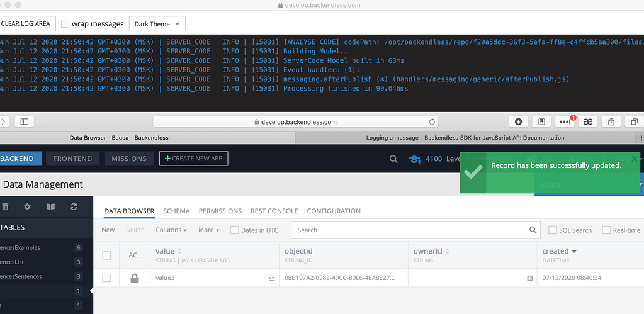Toggle the Dates in UTC checkbox

click(x=234, y=230)
